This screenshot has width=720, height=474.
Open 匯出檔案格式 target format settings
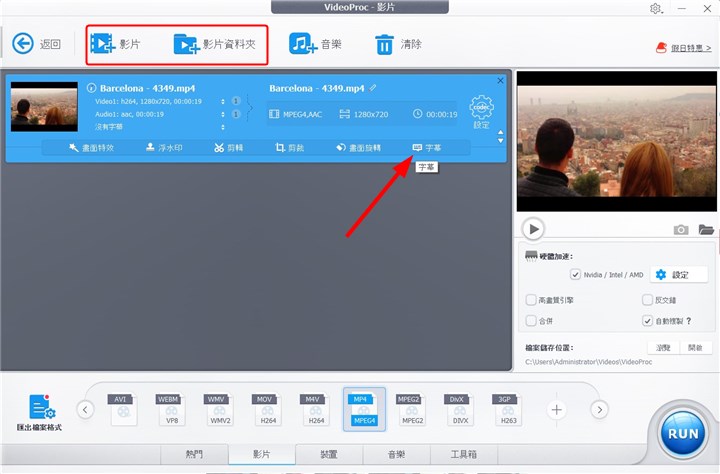click(x=39, y=412)
